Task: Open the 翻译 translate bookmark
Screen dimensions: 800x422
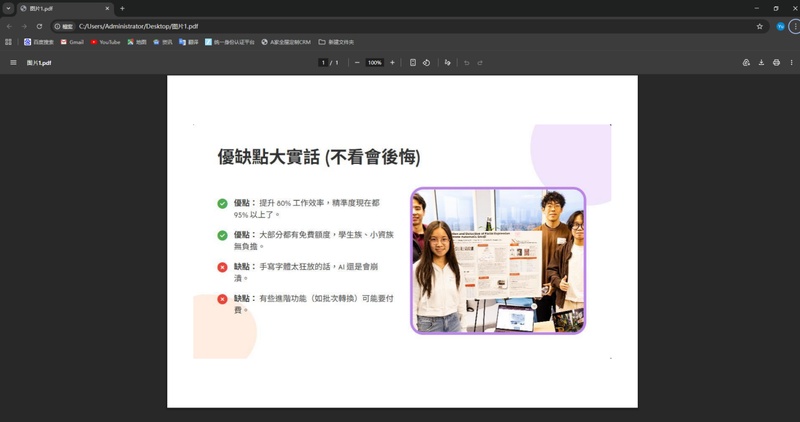Action: (x=189, y=42)
